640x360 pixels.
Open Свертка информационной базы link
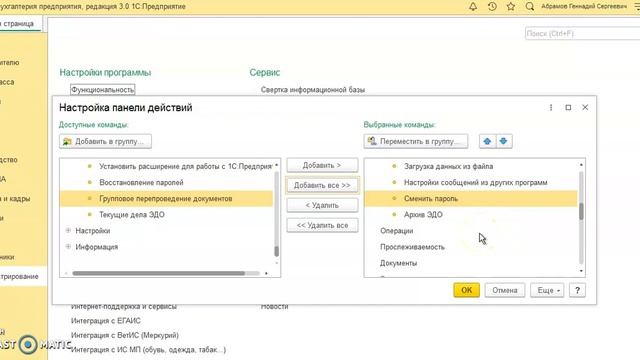pos(313,90)
